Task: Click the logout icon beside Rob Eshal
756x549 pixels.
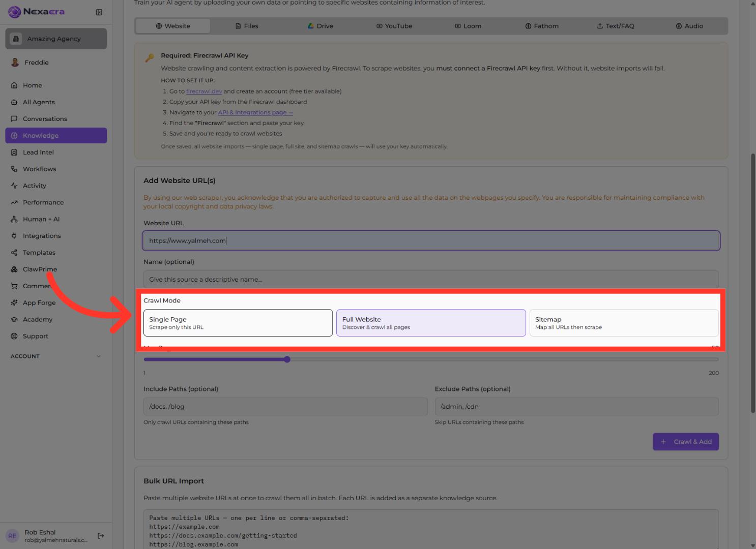Action: click(101, 536)
